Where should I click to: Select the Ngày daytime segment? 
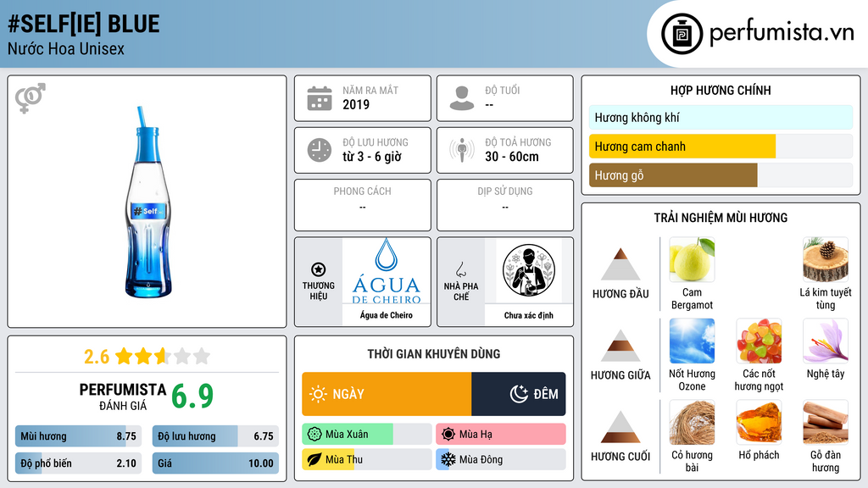click(x=387, y=394)
